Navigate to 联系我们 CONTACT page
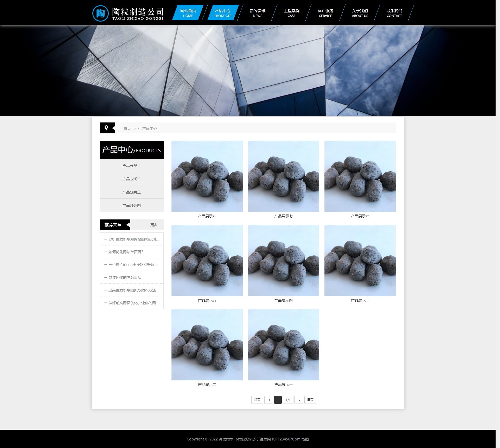The height and width of the screenshot is (448, 500). pyautogui.click(x=394, y=13)
